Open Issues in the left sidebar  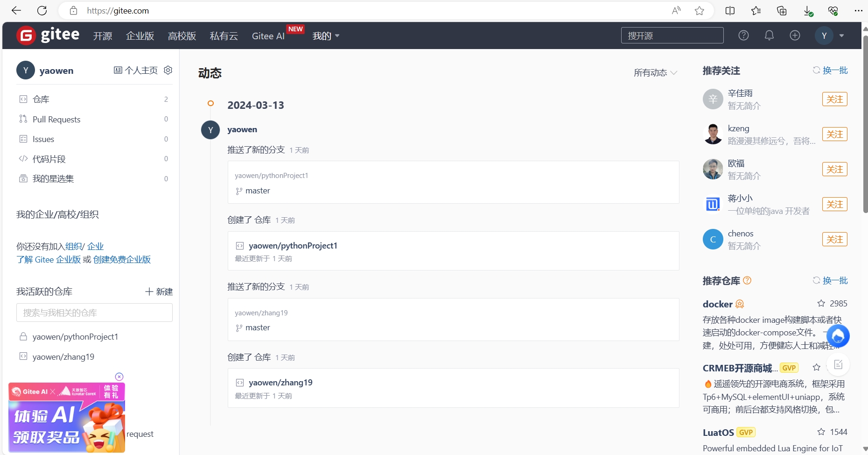click(94, 139)
